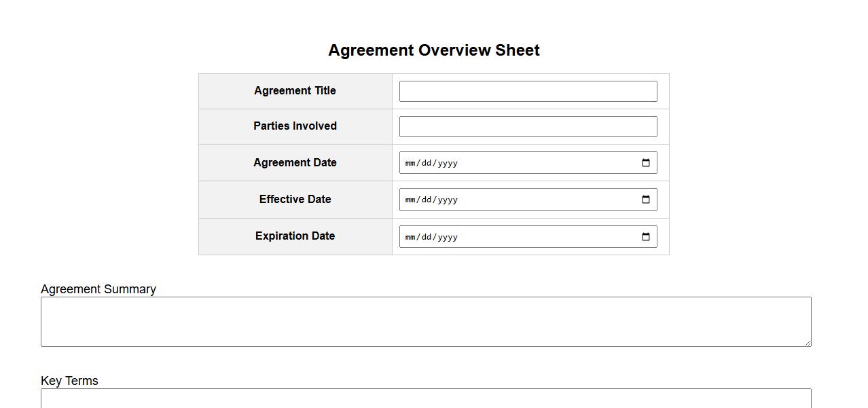Grab the Agreement Summary resize handle

(808, 343)
